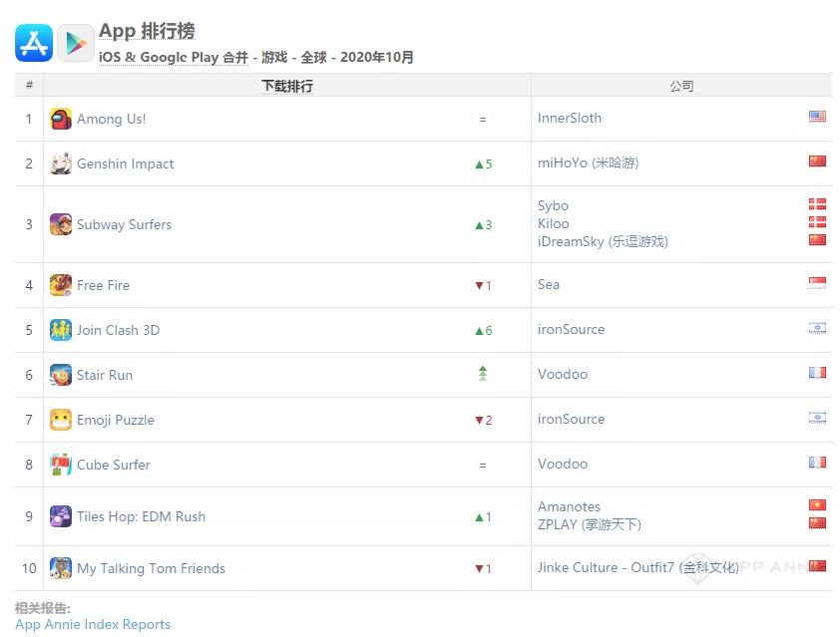Image resolution: width=840 pixels, height=637 pixels.
Task: Click the Denmark flag beside Kiloo
Action: point(817,221)
